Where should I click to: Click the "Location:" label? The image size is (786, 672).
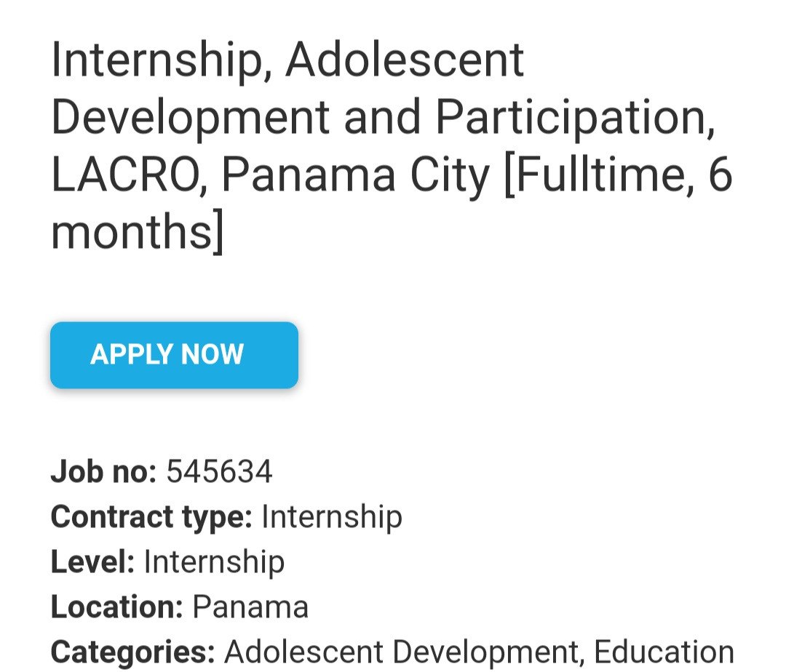tap(116, 607)
